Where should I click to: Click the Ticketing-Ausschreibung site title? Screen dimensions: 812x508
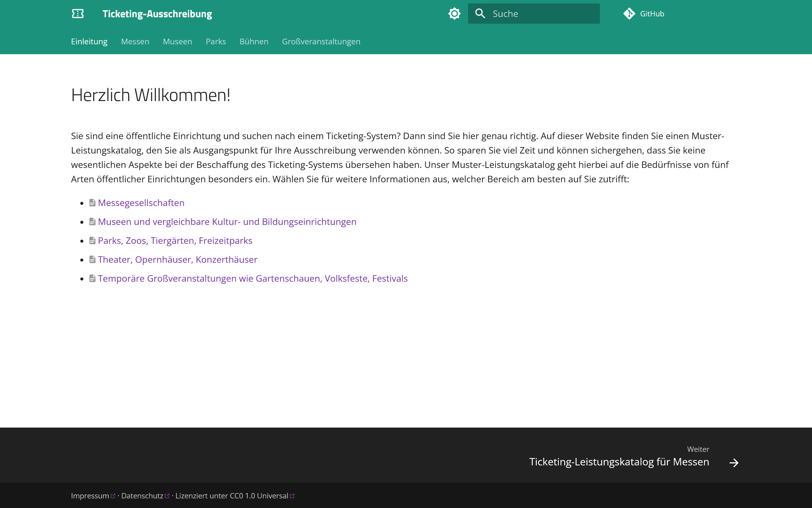pyautogui.click(x=157, y=14)
